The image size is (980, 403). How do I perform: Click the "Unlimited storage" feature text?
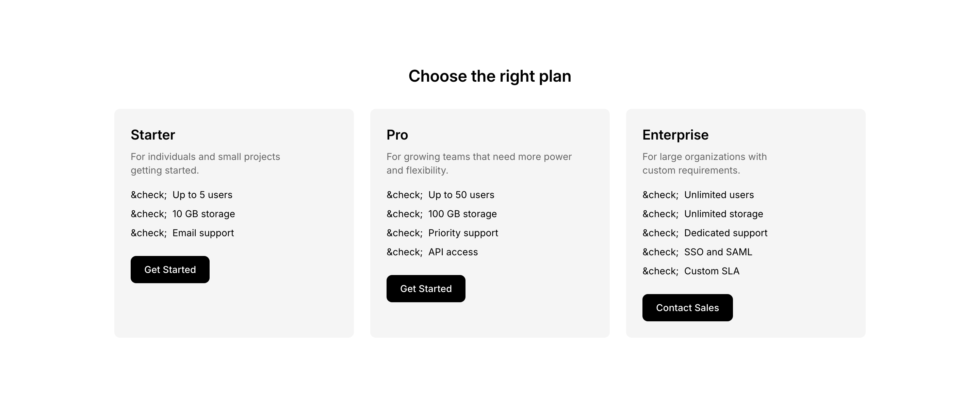723,214
